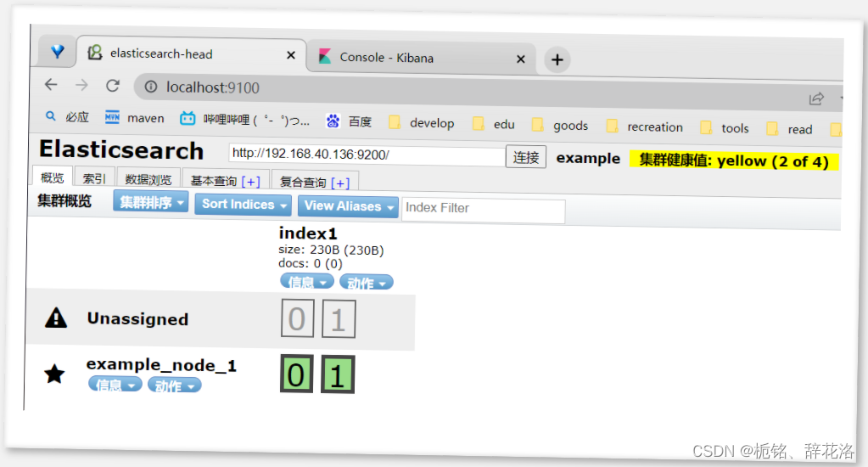Open the goods bookmark folder
Image resolution: width=868 pixels, height=467 pixels.
[x=560, y=125]
